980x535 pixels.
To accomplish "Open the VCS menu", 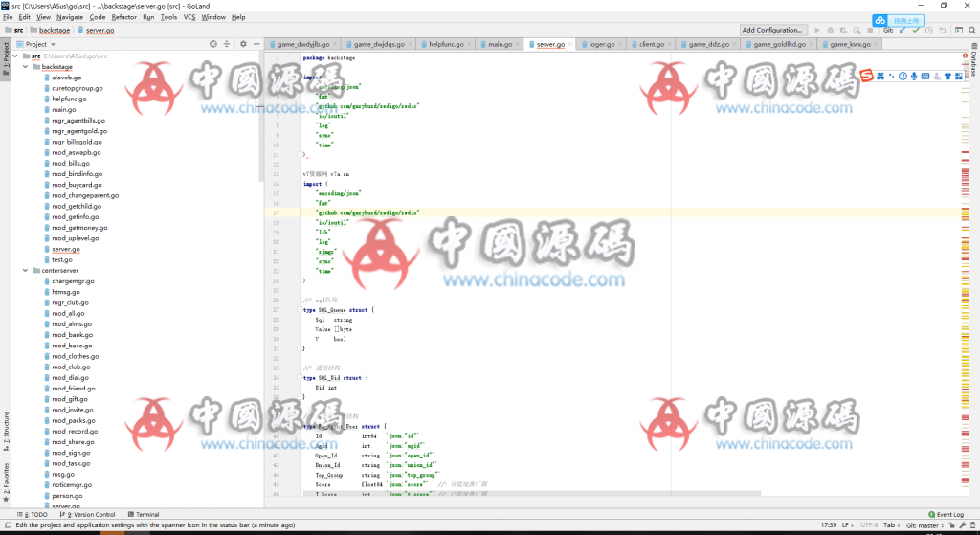I will pos(189,17).
